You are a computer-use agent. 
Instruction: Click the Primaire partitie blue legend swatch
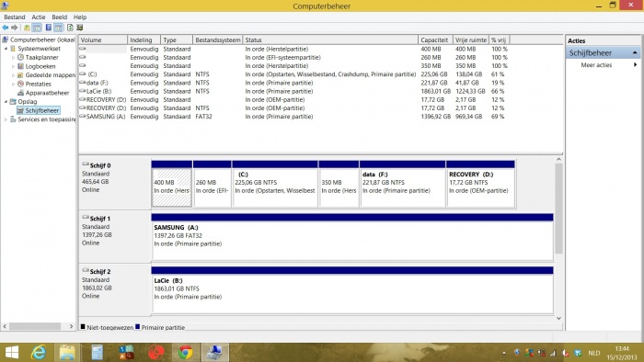(x=138, y=327)
